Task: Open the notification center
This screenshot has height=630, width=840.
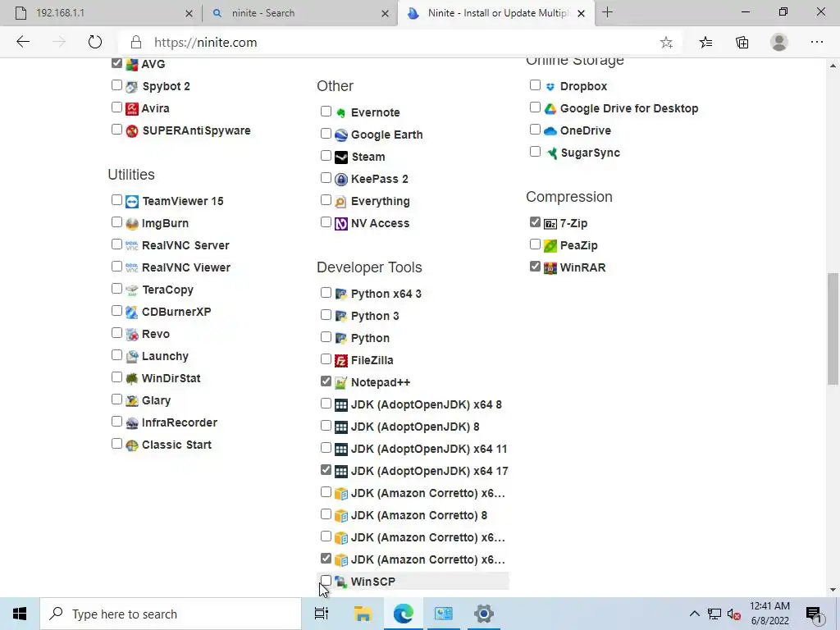Action: pyautogui.click(x=814, y=614)
